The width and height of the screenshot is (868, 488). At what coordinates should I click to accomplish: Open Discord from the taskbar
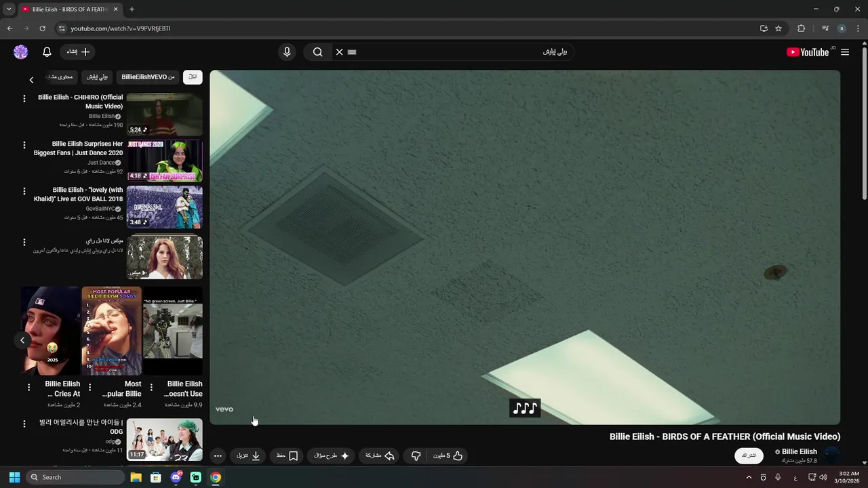tap(176, 477)
